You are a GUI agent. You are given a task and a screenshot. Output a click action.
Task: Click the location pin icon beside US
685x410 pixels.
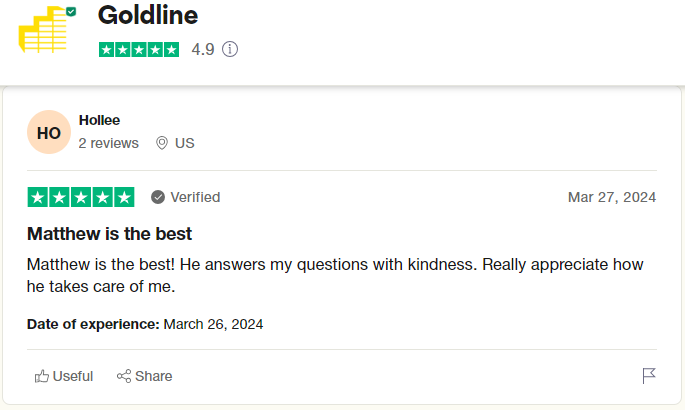[162, 143]
